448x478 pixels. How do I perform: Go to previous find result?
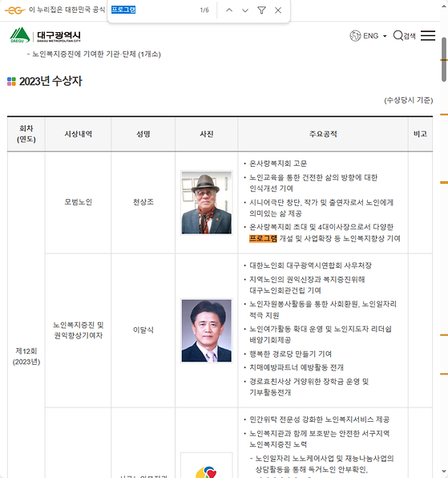[x=229, y=10]
